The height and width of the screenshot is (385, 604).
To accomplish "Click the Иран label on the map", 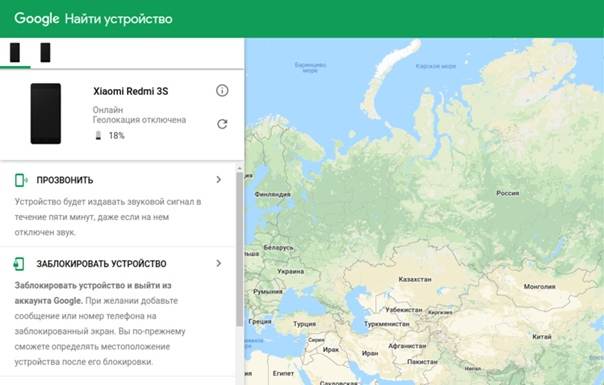I will click(x=370, y=353).
